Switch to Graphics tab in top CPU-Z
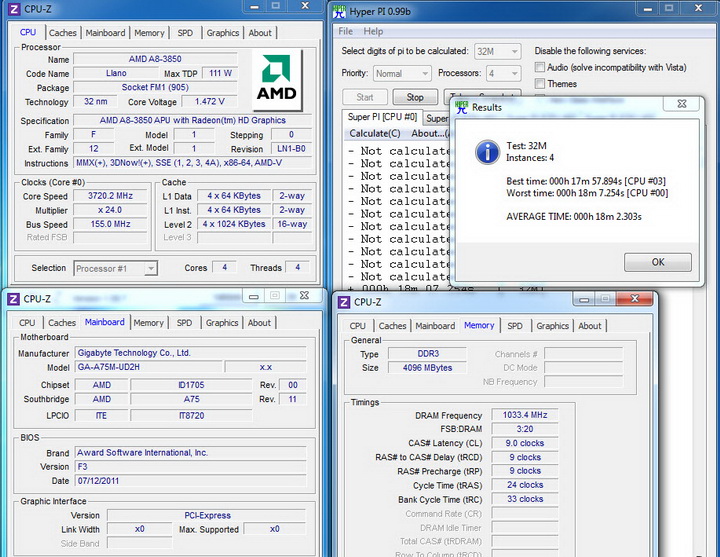 [223, 33]
